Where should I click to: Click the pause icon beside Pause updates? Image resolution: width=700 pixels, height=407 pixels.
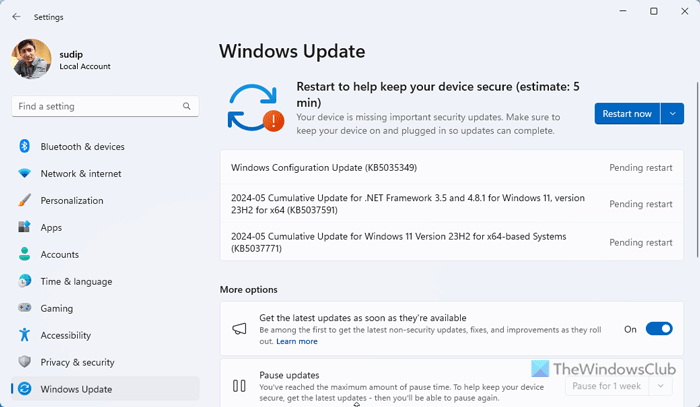click(239, 386)
